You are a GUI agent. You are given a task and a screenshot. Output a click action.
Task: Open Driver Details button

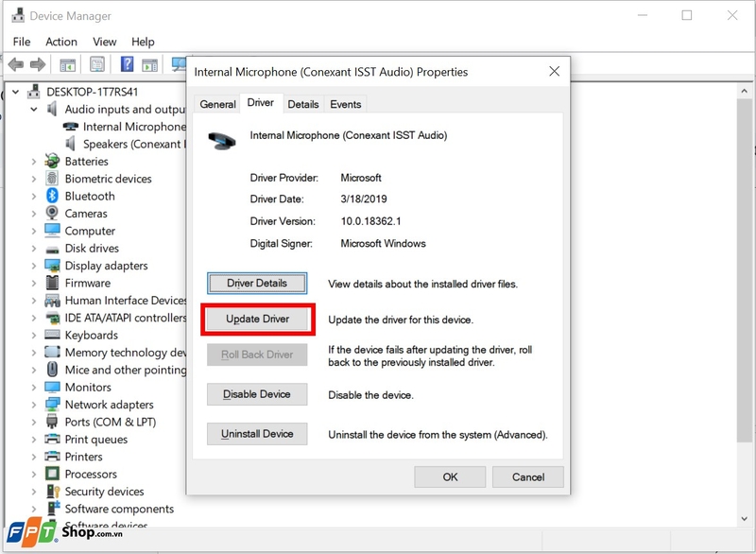click(257, 283)
